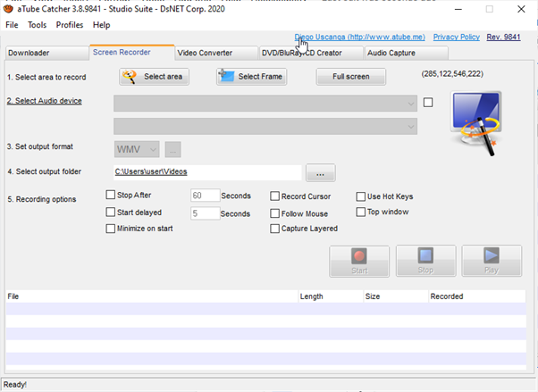Open the Tools menu
This screenshot has width=538, height=392.
[x=37, y=25]
